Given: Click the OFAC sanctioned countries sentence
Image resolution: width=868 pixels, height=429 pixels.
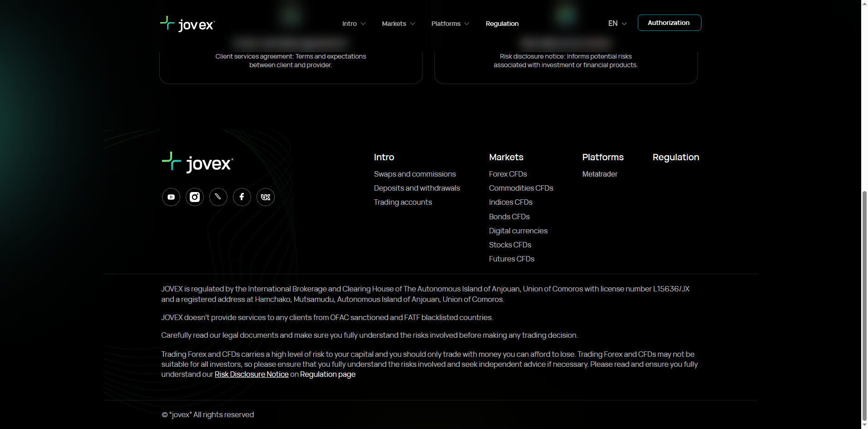Looking at the screenshot, I should pyautogui.click(x=327, y=317).
